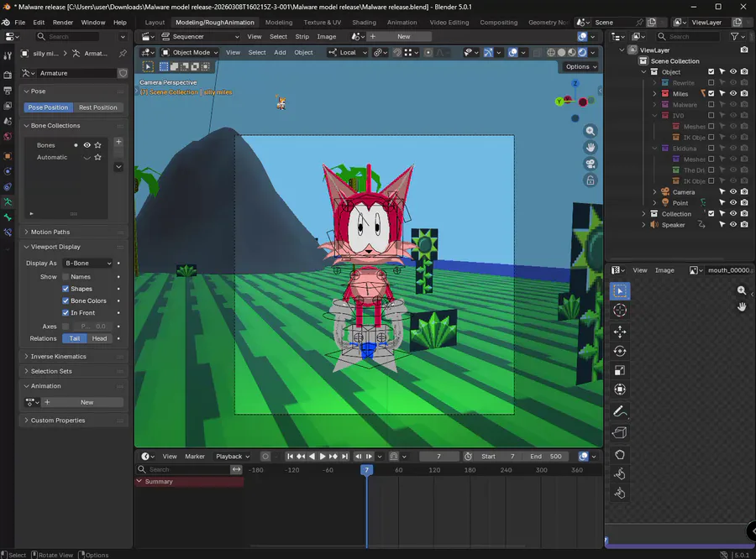Toggle the Malware collection exclude checkbox
Viewport: 756px width, 559px height.
tap(711, 105)
